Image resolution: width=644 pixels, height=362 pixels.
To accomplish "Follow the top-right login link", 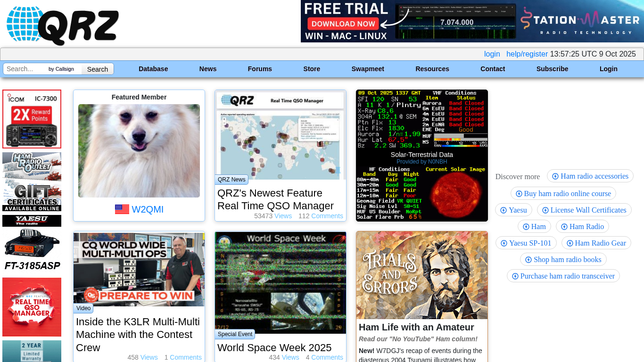I will tap(492, 54).
